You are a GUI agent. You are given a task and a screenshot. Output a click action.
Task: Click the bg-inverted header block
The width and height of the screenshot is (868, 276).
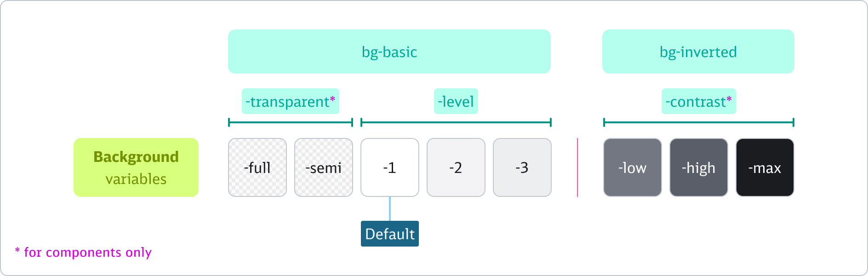[x=698, y=52]
